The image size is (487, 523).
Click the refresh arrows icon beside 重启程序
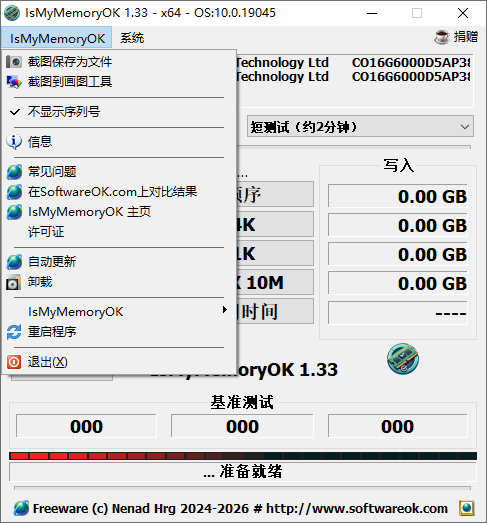coord(14,332)
